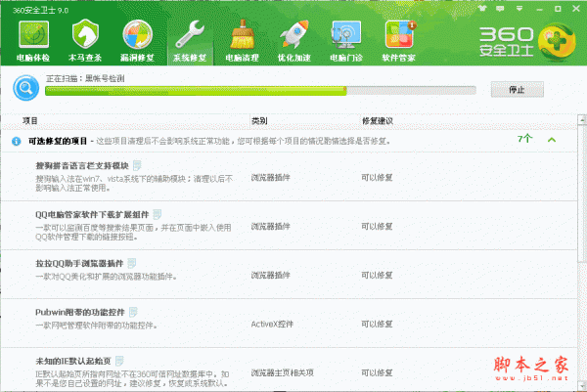This screenshot has height=392, width=587.
Task: Select the 系统修复 system repair tab
Action: point(190,41)
